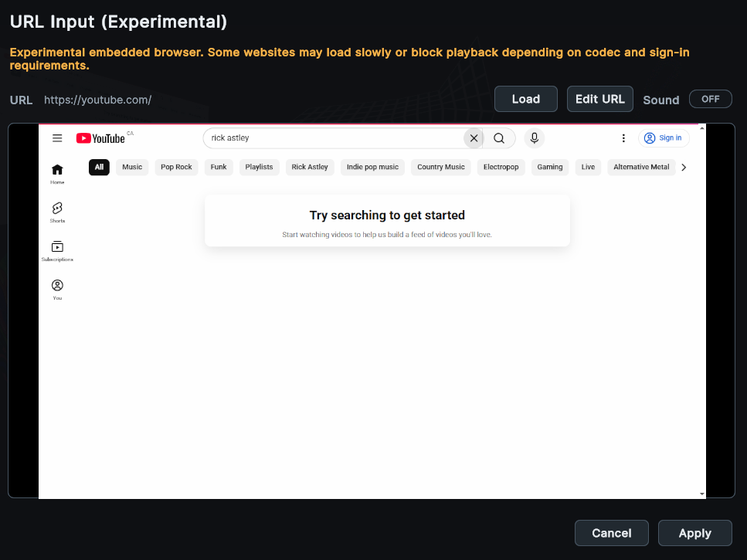The width and height of the screenshot is (747, 560).
Task: Click the scrollbar down arrow
Action: [x=701, y=494]
